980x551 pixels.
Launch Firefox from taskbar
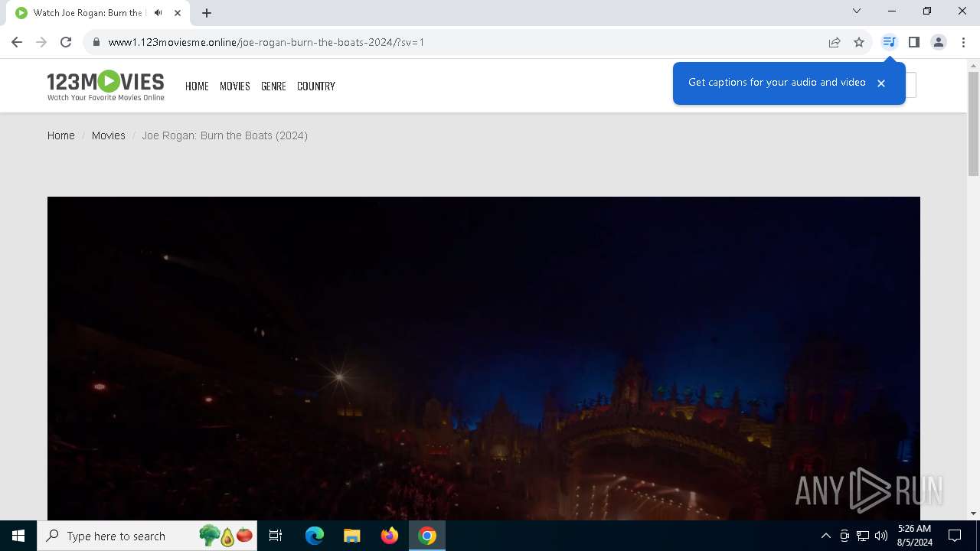[x=390, y=536]
